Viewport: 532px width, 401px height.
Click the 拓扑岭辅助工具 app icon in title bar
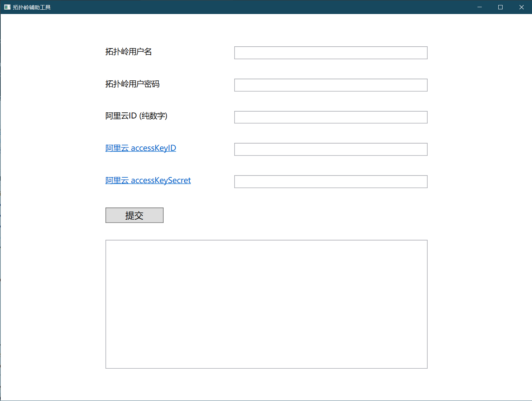coord(7,7)
